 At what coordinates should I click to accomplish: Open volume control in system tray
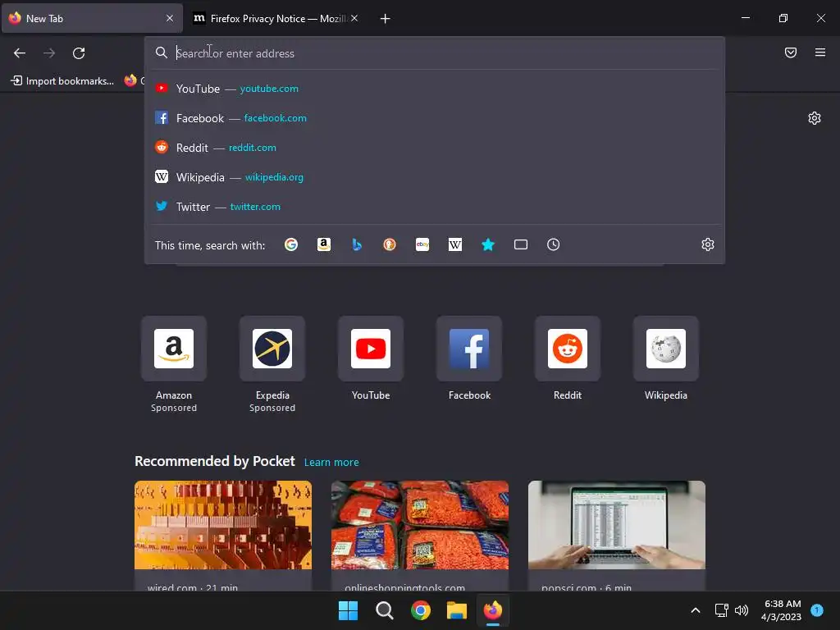click(x=742, y=610)
